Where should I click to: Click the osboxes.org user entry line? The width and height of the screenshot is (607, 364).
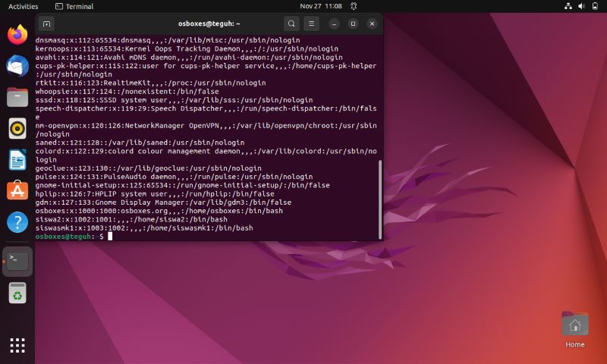(x=159, y=211)
